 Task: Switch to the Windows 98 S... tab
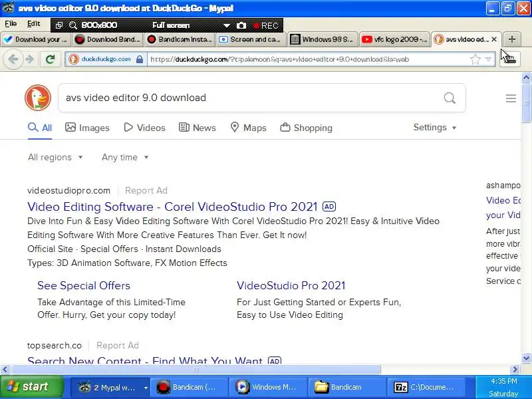click(x=323, y=39)
